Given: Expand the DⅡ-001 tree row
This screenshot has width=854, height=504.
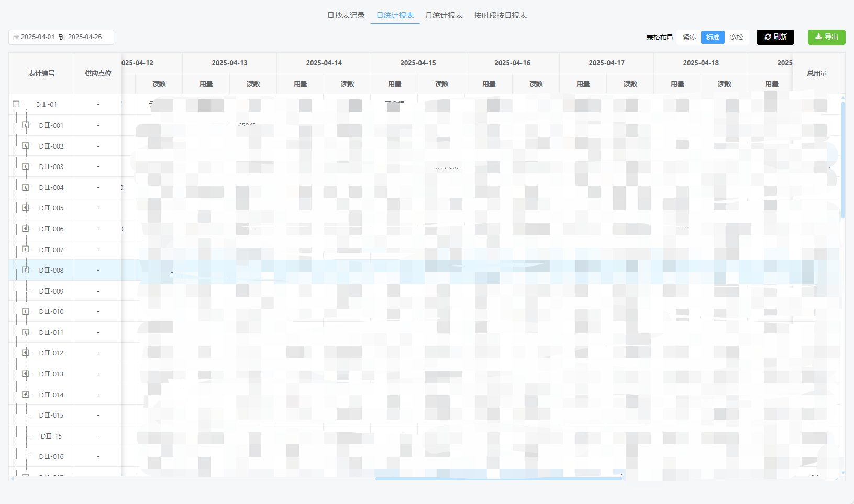Looking at the screenshot, I should click(x=25, y=125).
